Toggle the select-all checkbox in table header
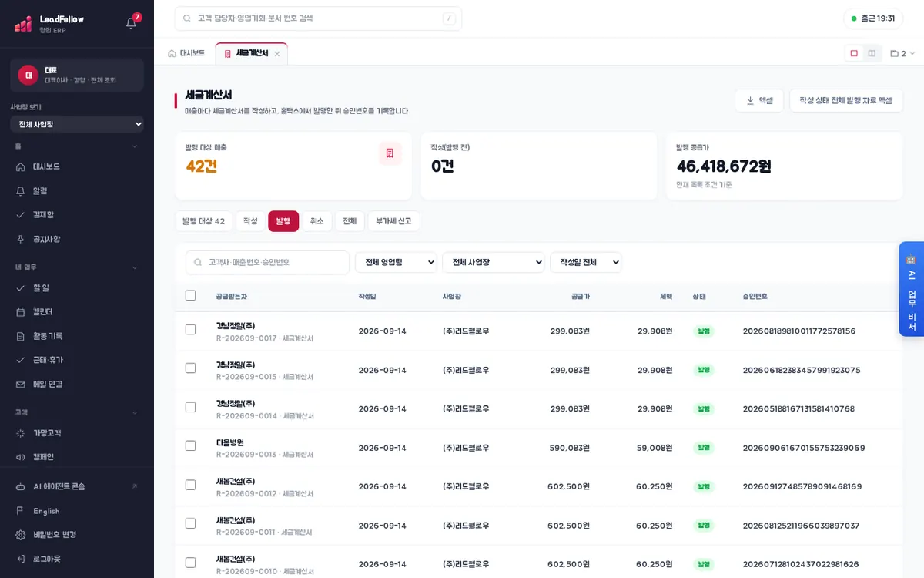The height and width of the screenshot is (578, 924). pos(191,295)
